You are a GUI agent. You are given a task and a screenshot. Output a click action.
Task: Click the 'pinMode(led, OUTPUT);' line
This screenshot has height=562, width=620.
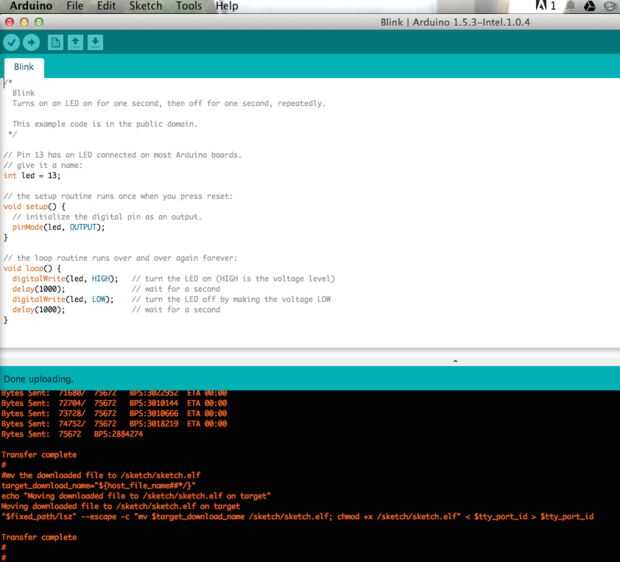point(59,227)
